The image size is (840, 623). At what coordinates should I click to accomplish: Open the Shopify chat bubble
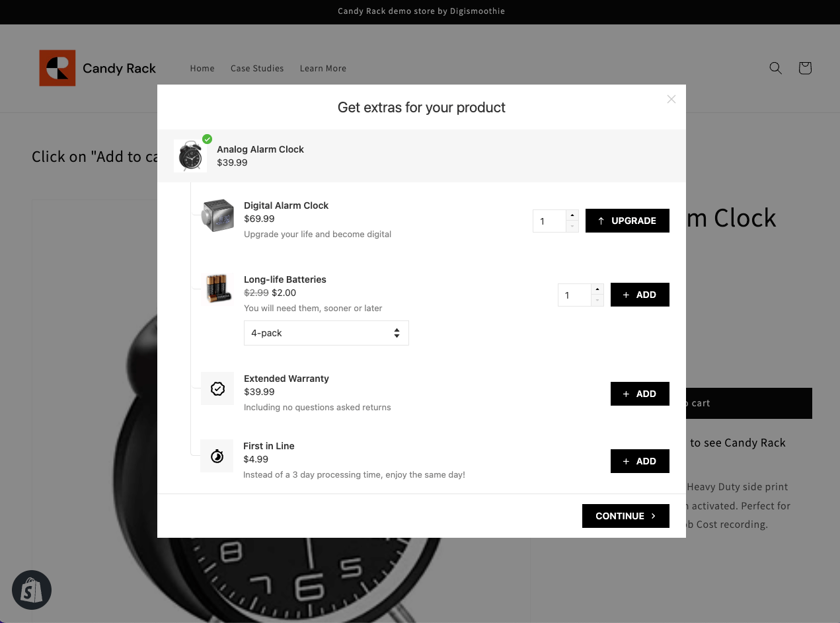(32, 590)
